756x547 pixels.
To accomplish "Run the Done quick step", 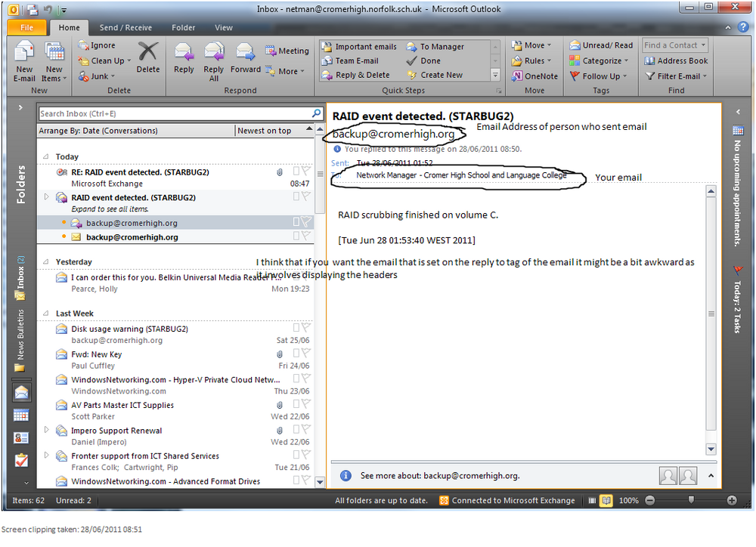I will coord(424,60).
